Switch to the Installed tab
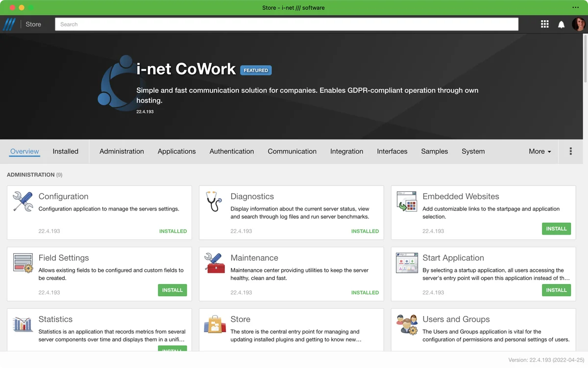Image resolution: width=588 pixels, height=368 pixels. (x=65, y=151)
